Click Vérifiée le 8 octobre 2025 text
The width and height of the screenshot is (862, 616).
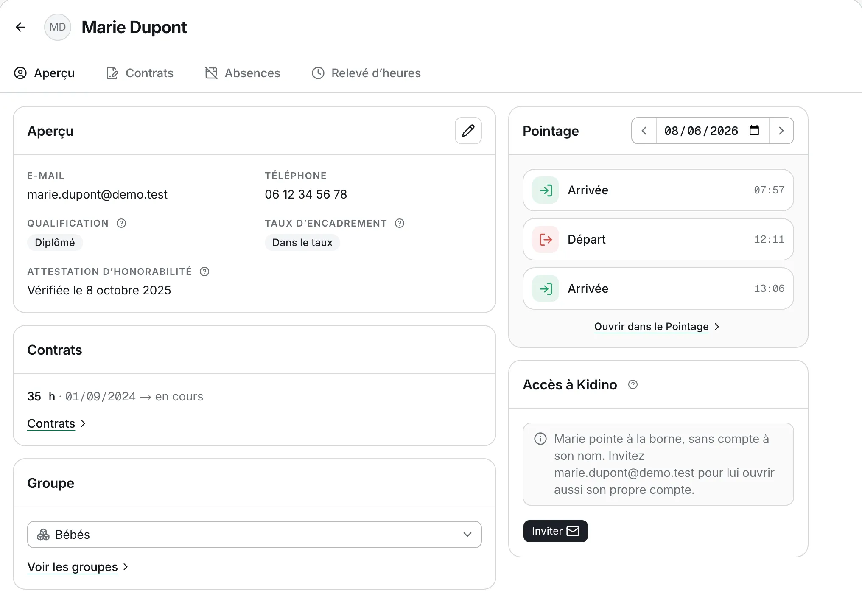[99, 290]
